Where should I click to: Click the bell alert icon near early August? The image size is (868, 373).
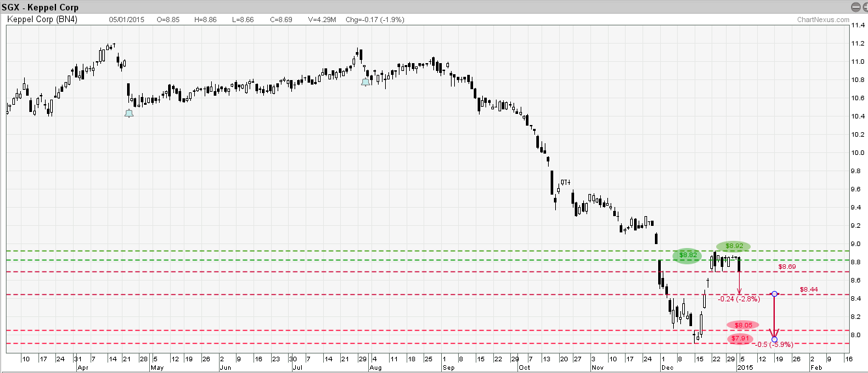(x=366, y=81)
